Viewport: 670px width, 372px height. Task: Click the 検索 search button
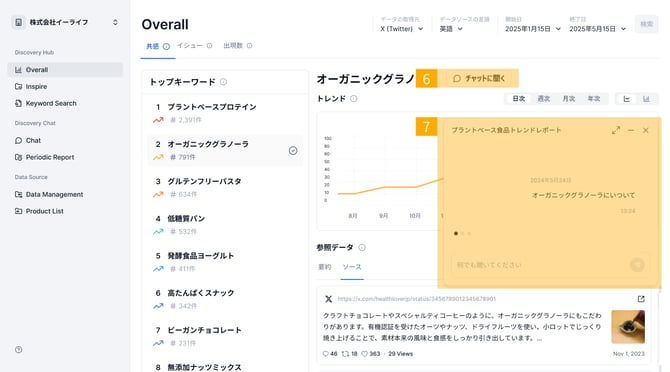(x=646, y=24)
